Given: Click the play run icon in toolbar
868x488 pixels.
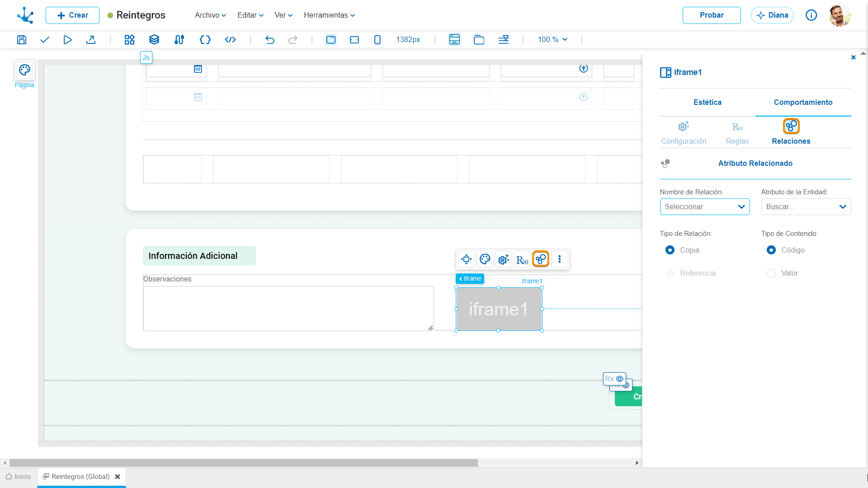Looking at the screenshot, I should click(67, 40).
